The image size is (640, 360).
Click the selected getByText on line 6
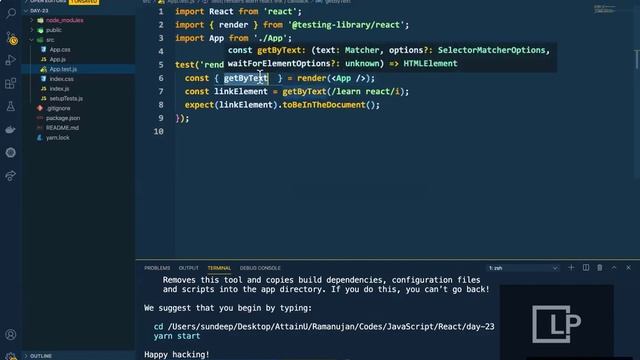pyautogui.click(x=246, y=78)
